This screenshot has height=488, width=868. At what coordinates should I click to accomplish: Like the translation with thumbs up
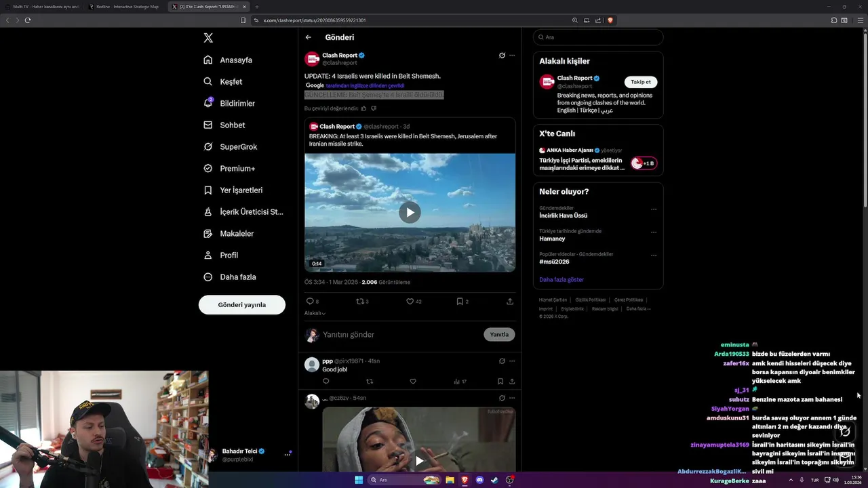(x=363, y=108)
